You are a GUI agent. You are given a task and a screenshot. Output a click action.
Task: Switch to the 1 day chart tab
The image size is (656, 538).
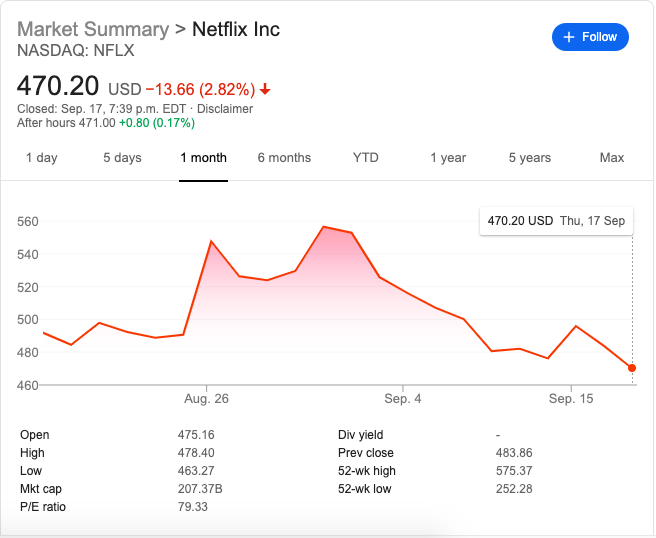coord(41,158)
